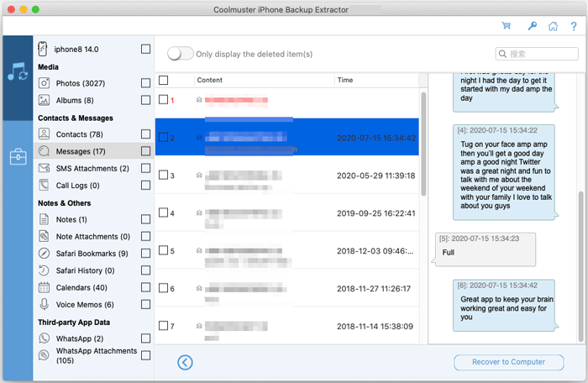Viewport: 588px width, 383px height.
Task: Select message dated 2018-11-14 15:38:09
Action: tap(287, 326)
